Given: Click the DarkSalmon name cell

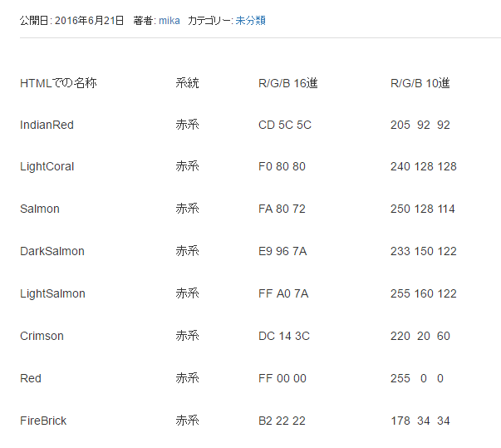Looking at the screenshot, I should click(x=52, y=251).
